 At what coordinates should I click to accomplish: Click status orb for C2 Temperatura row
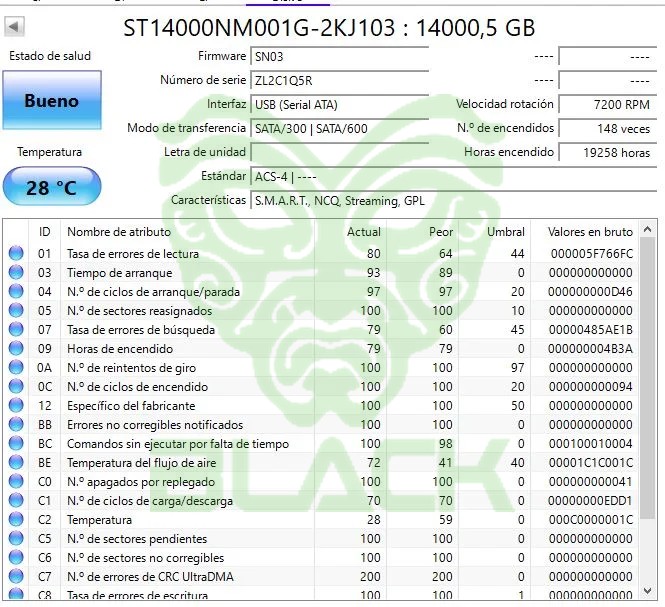click(x=16, y=520)
